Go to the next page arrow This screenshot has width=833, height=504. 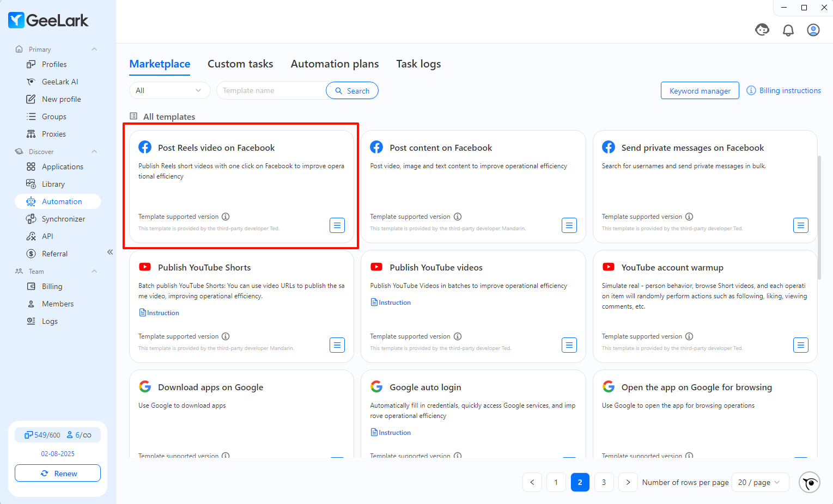[628, 482]
